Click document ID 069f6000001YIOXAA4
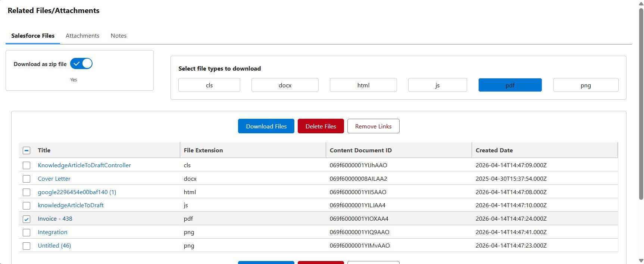Screen dimensions: 644x264 click(359, 218)
